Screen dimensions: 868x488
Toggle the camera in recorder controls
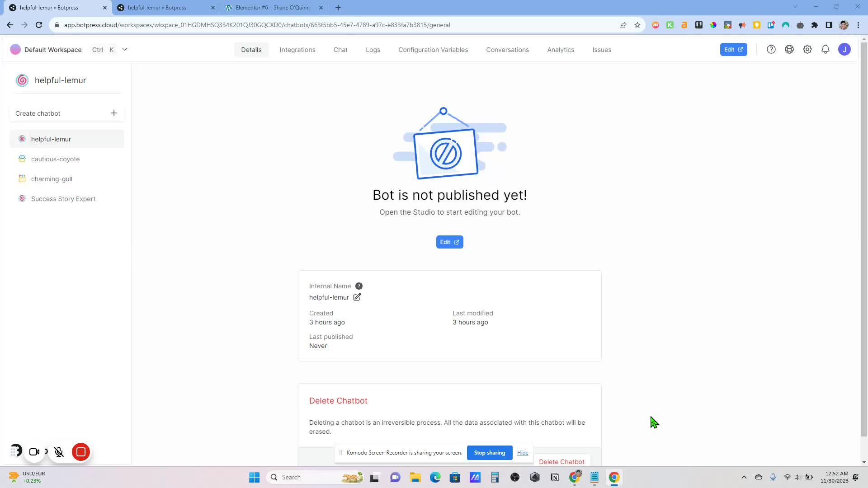tap(34, 452)
